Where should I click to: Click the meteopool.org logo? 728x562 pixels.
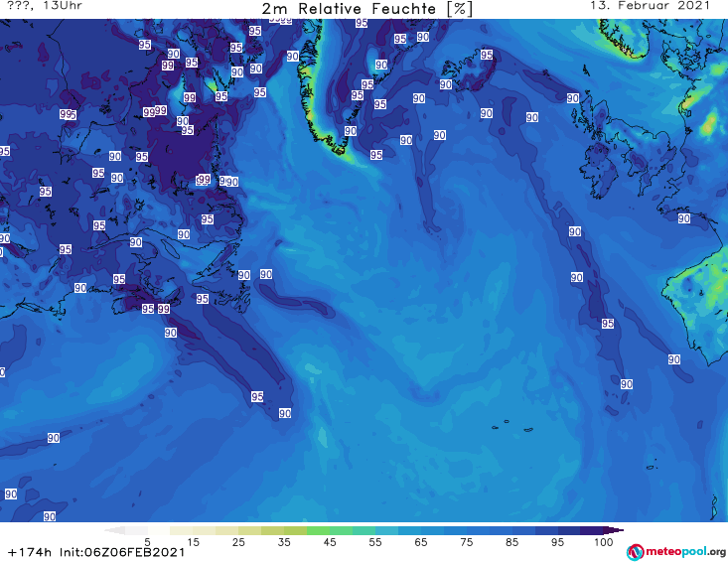point(676,552)
